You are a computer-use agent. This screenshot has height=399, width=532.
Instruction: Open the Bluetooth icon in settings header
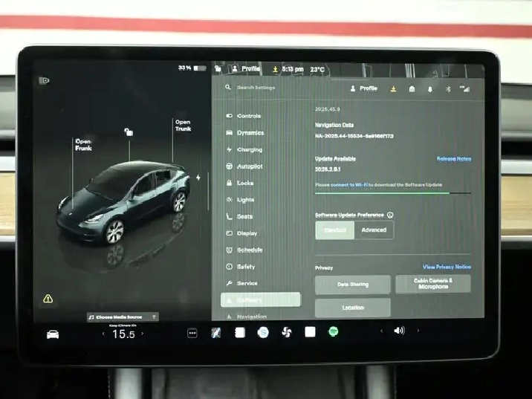[447, 88]
